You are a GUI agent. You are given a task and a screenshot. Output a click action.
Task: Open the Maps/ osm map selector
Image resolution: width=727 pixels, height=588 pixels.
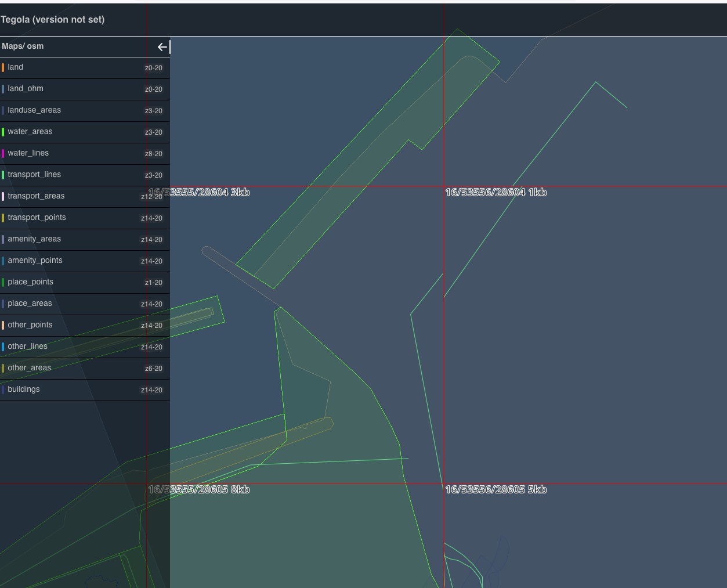23,46
